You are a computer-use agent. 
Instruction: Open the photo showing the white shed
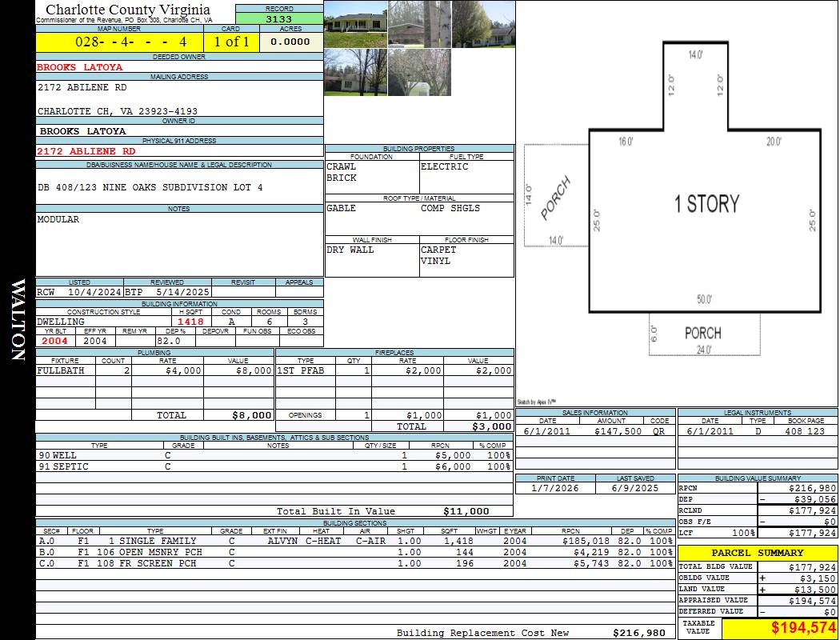[419, 72]
